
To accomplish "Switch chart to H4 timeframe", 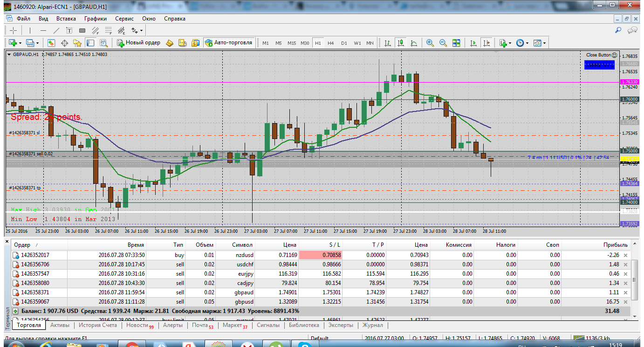I will pos(331,43).
